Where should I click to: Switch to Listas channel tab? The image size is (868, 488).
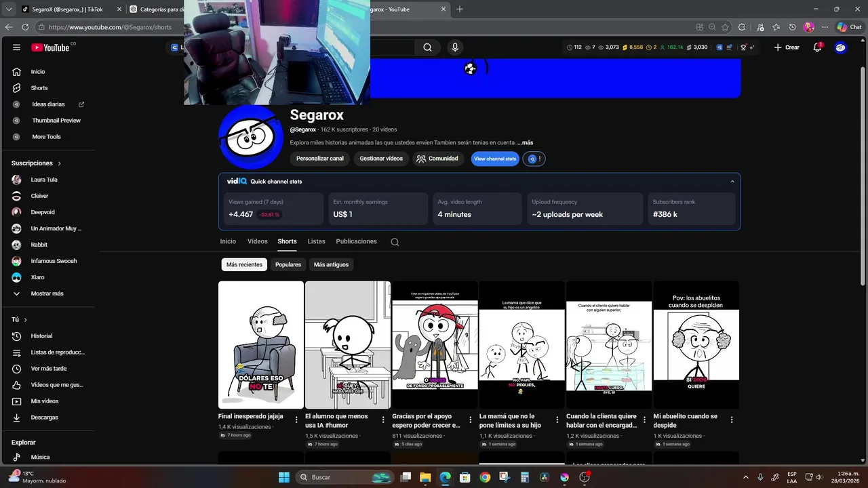coord(317,241)
